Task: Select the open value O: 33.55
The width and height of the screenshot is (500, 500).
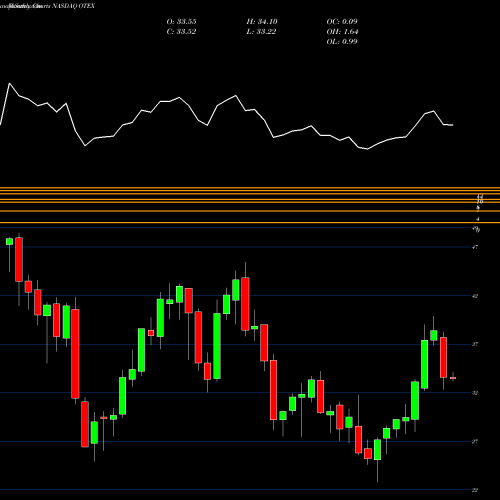Action: pos(181,22)
